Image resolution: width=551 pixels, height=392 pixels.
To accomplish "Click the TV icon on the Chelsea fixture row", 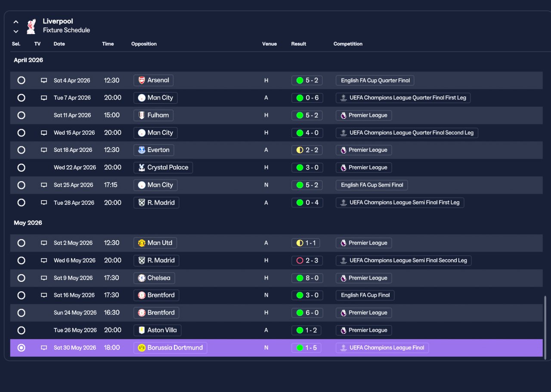I will pyautogui.click(x=44, y=278).
